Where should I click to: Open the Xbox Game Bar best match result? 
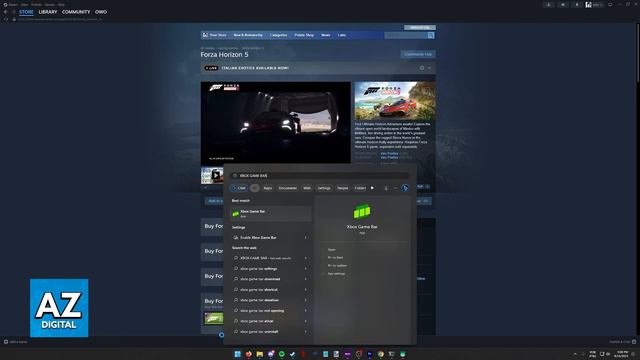tap(271, 213)
